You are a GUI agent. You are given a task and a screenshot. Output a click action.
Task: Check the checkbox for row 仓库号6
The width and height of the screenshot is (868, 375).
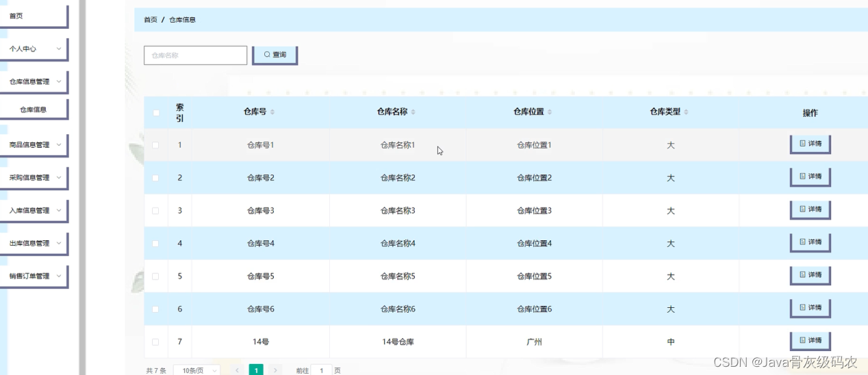155,309
